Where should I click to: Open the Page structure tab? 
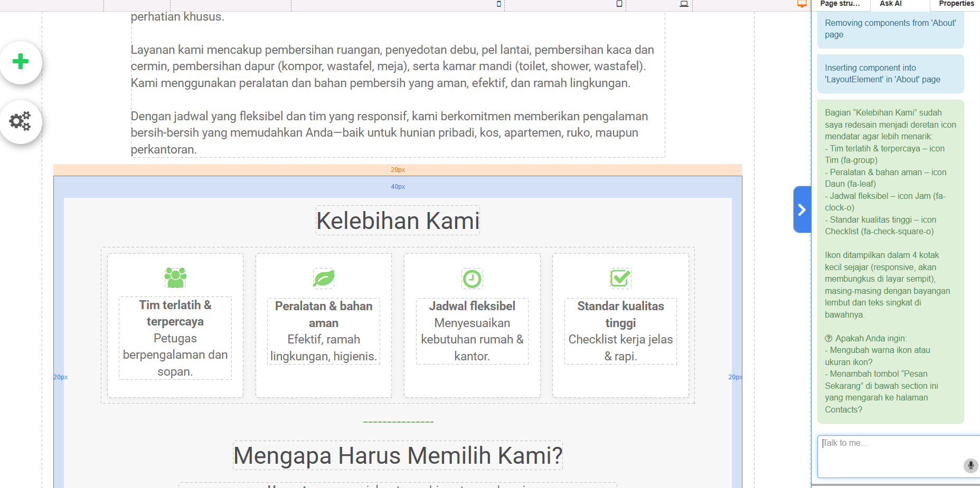(x=840, y=4)
